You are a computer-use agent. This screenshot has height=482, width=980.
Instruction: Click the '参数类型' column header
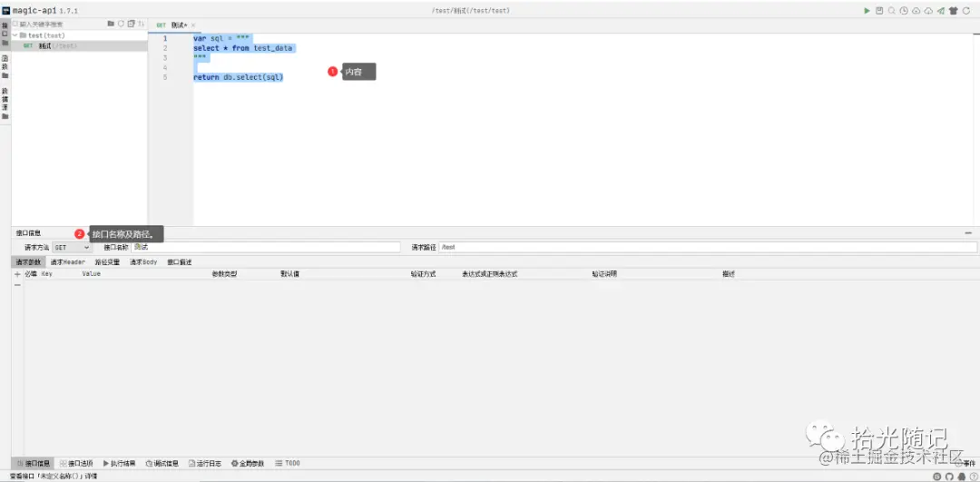[x=225, y=274]
